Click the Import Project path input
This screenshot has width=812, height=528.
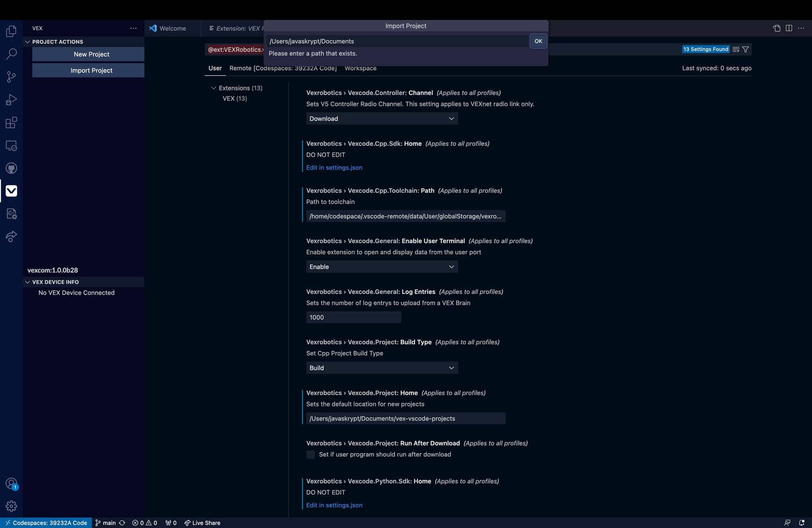398,41
